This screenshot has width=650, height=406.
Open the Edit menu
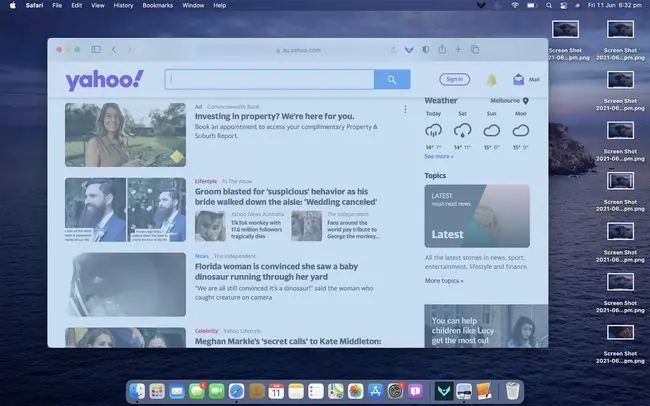coord(76,5)
